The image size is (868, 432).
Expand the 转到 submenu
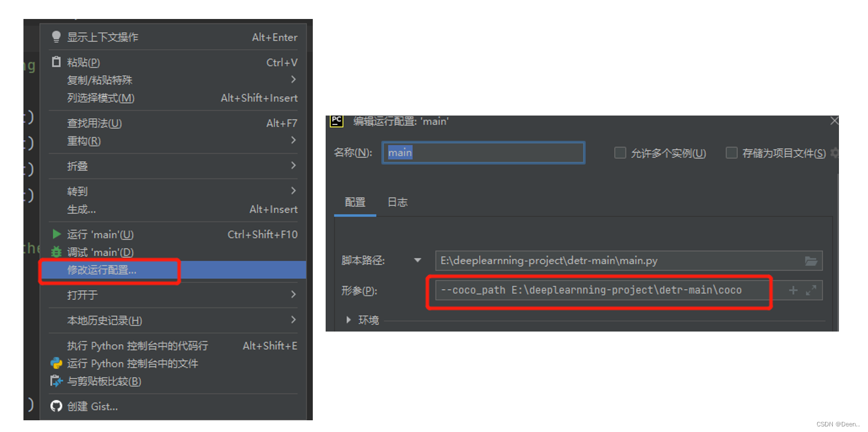tap(294, 190)
